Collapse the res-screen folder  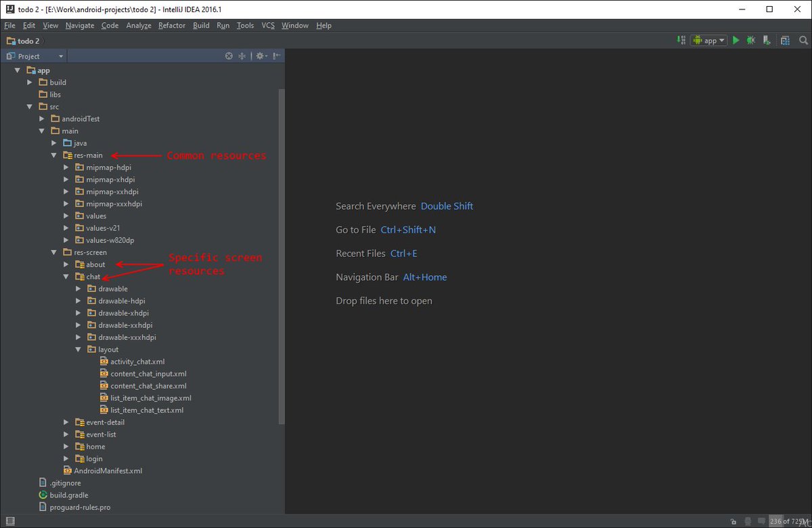click(x=53, y=253)
